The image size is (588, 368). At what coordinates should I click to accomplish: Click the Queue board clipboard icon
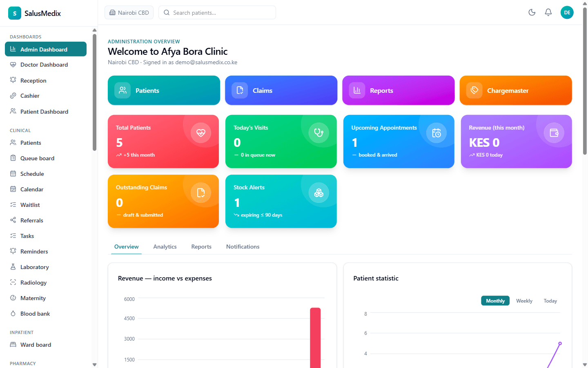click(x=13, y=158)
